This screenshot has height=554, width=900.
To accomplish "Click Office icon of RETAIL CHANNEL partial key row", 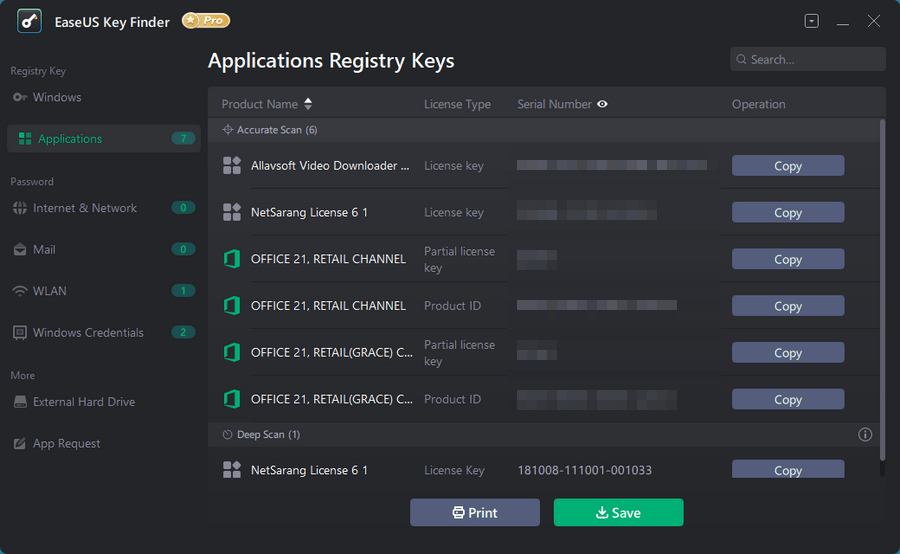I will point(232,259).
